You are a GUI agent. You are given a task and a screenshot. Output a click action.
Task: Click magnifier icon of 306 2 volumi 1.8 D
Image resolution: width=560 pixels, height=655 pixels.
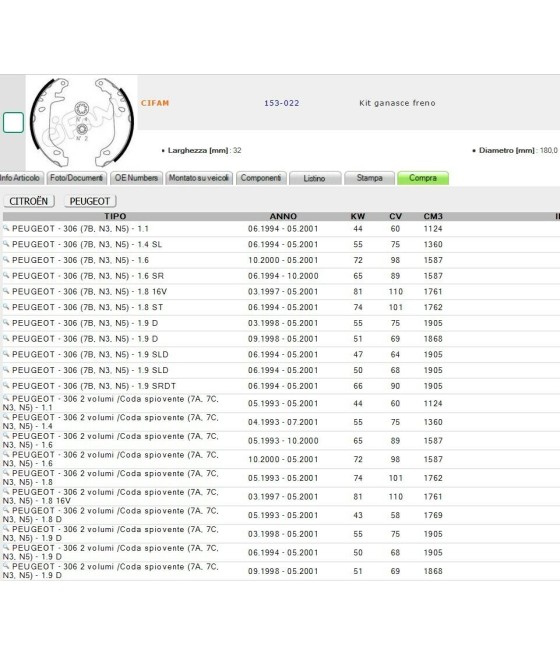click(x=6, y=510)
